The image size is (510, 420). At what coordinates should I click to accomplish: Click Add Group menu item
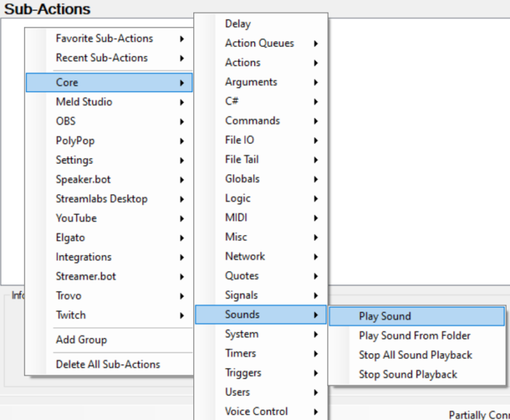pyautogui.click(x=81, y=340)
